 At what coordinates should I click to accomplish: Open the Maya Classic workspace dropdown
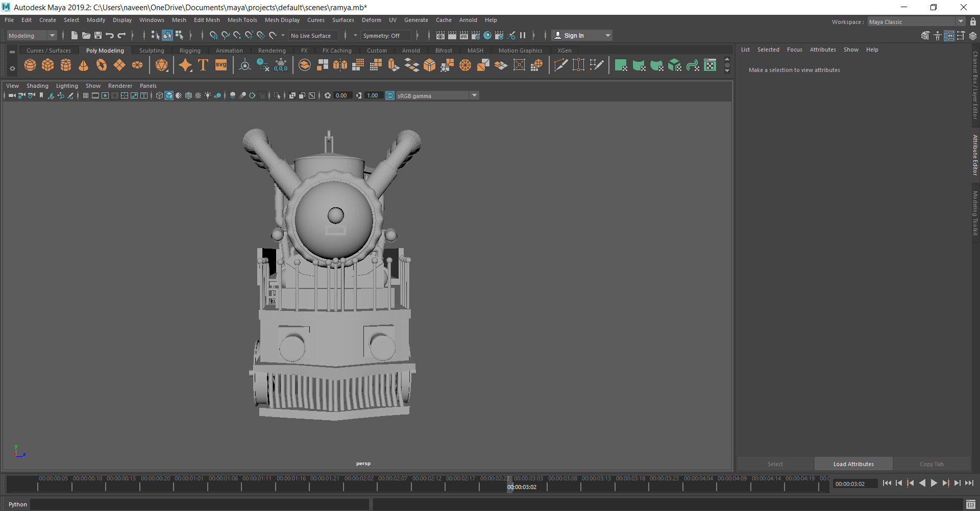(962, 21)
